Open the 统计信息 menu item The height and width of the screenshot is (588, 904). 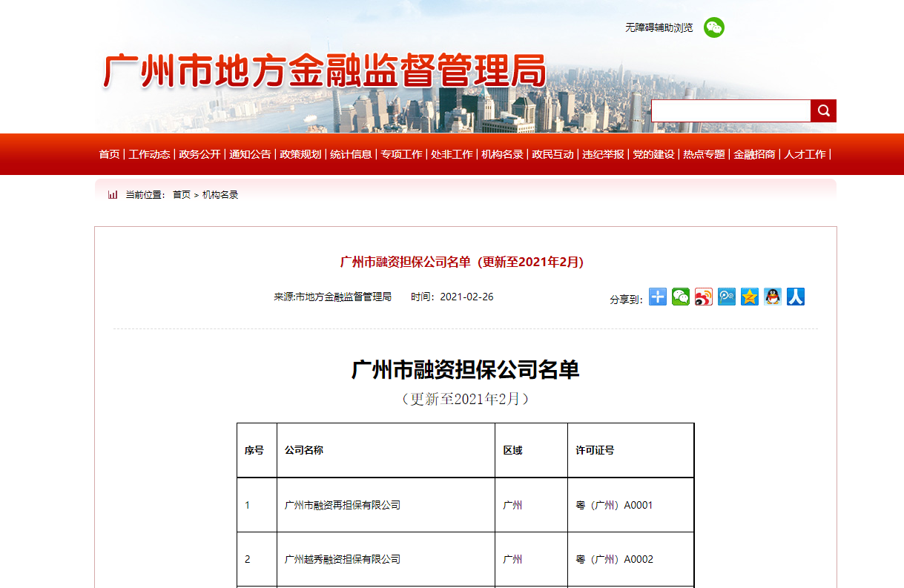coord(351,154)
